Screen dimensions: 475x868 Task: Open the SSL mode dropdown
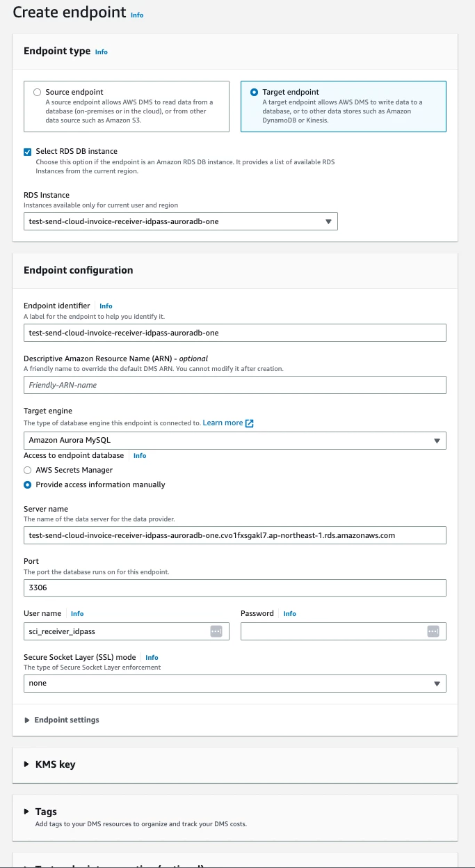coord(235,684)
